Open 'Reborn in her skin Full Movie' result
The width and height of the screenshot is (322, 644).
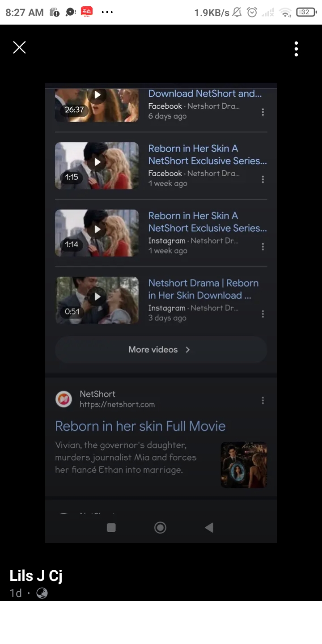coord(140,426)
